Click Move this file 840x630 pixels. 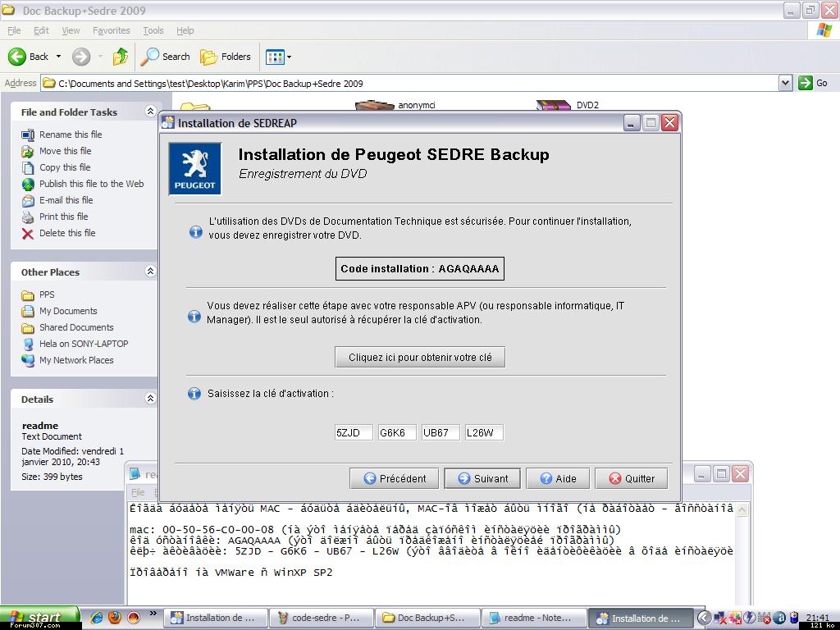point(65,151)
